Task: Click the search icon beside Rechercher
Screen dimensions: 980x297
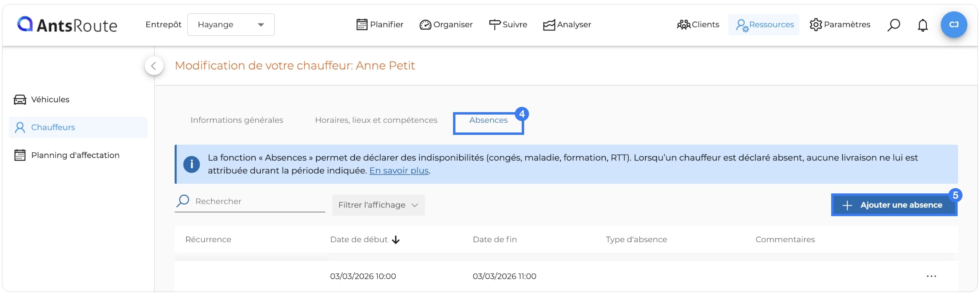Action: [x=183, y=201]
